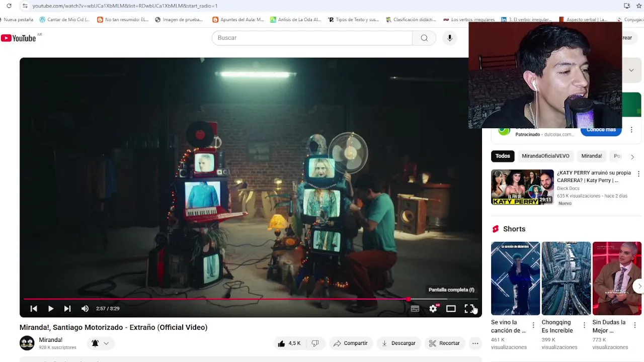Open more actions menu beside Recortar
Screen dimensions: 644x362
click(x=475, y=343)
